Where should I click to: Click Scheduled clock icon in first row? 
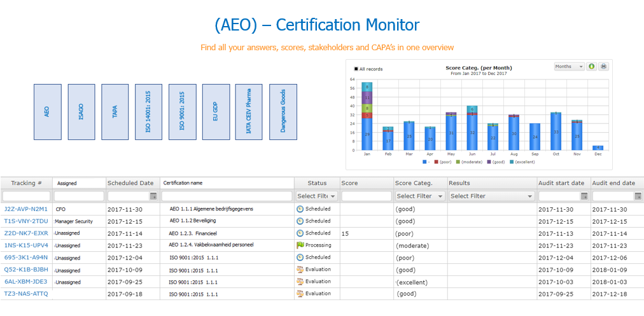[x=300, y=209]
